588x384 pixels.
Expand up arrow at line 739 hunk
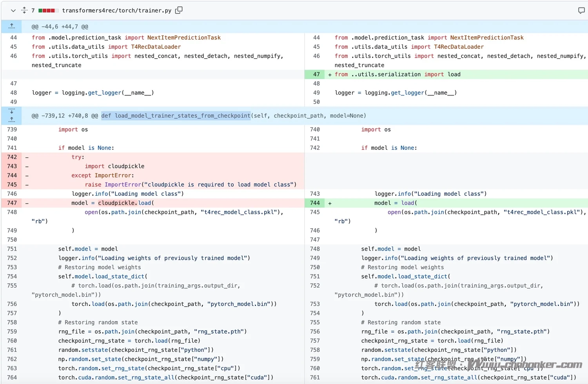pos(12,119)
